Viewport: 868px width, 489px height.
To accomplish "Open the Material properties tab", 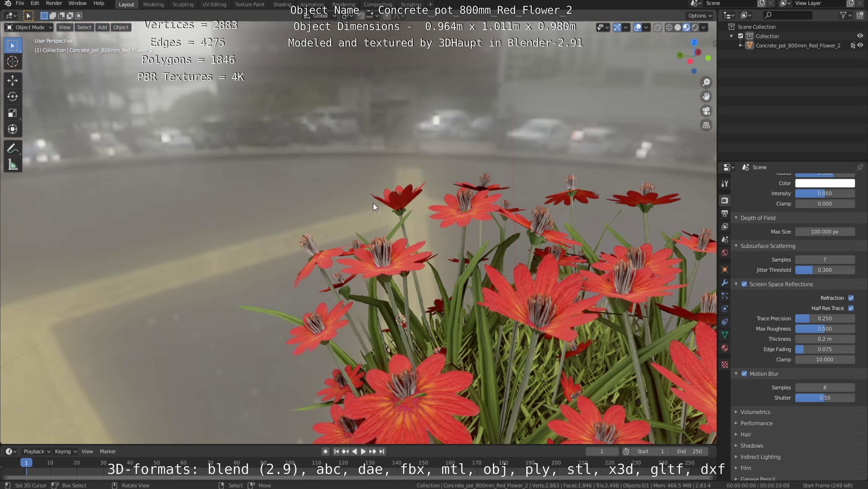I will tap(725, 348).
